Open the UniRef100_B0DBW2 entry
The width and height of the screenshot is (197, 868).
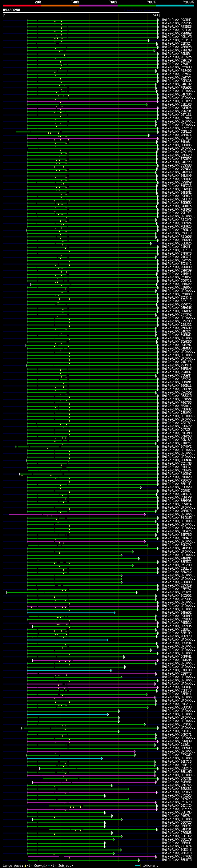click(x=177, y=335)
